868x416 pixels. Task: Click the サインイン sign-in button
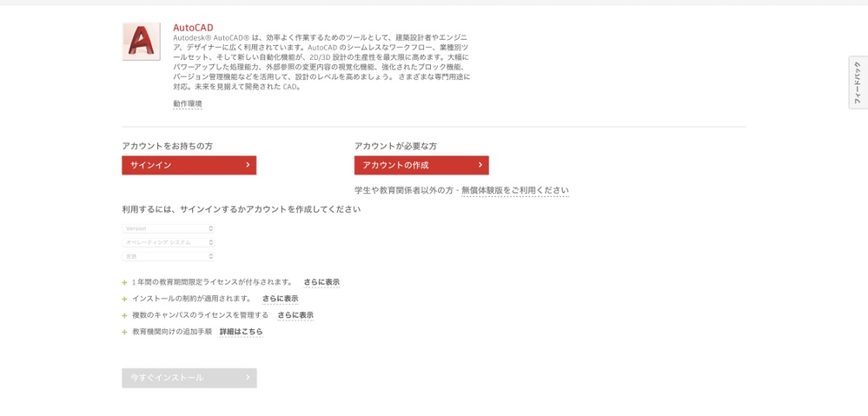[189, 165]
